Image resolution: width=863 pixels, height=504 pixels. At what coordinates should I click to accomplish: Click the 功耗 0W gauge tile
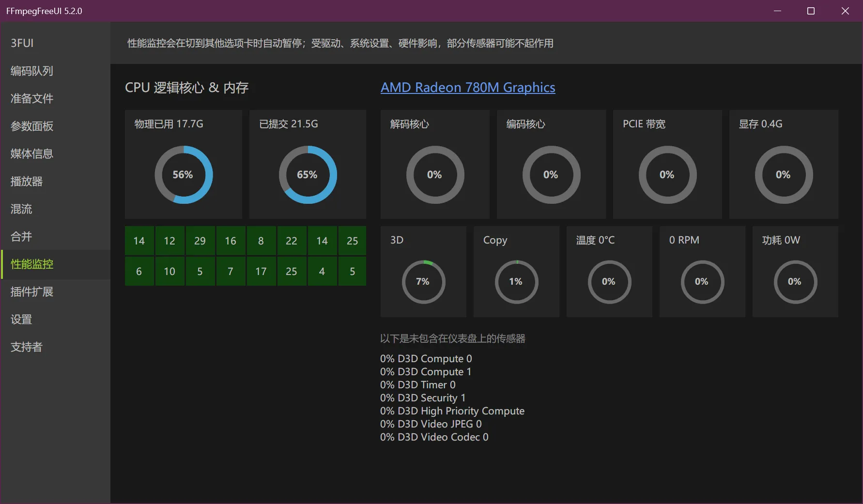[x=795, y=272]
